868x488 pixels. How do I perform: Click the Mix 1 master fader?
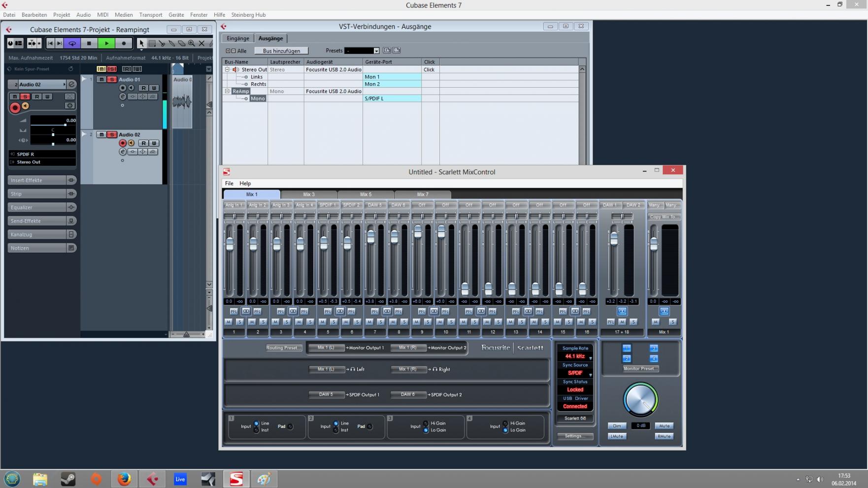(654, 244)
